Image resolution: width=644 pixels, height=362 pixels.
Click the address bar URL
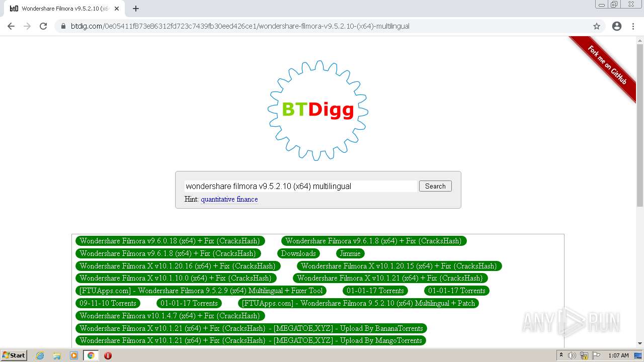point(240,26)
